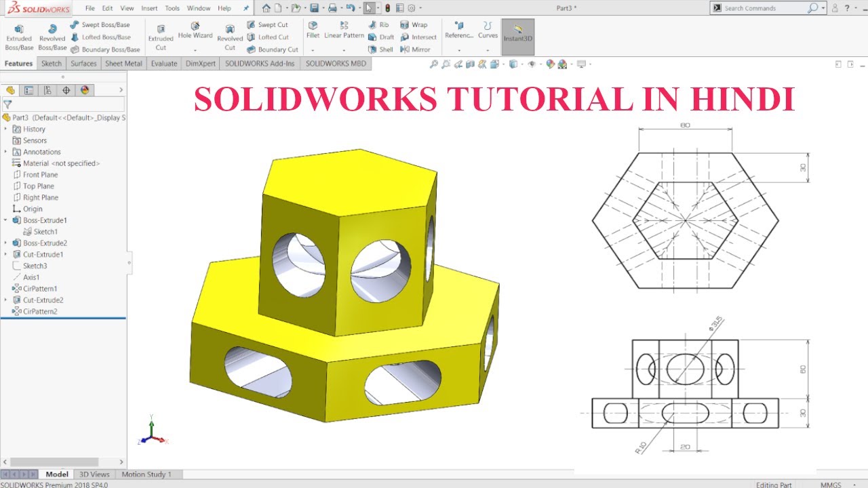868x488 pixels.
Task: Start the Linear Pattern tool
Action: coord(344,31)
